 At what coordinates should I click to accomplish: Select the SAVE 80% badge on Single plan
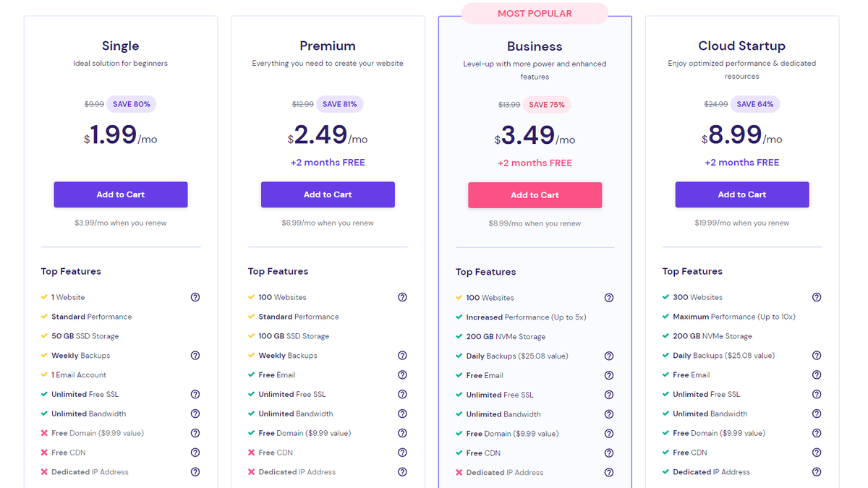(131, 103)
